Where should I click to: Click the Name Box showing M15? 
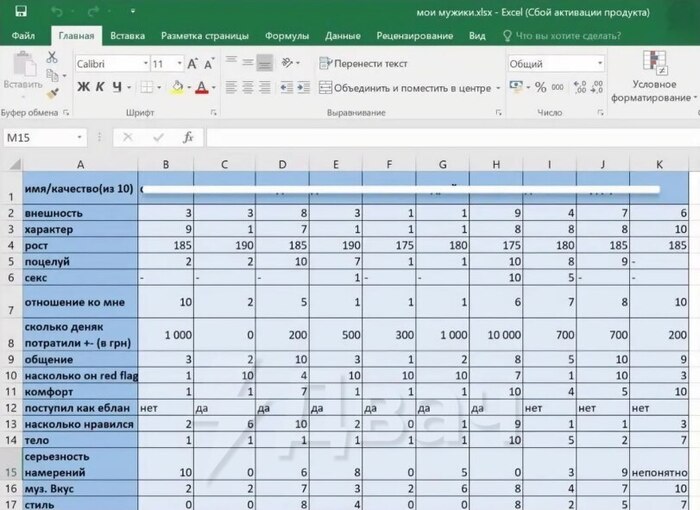coord(40,137)
